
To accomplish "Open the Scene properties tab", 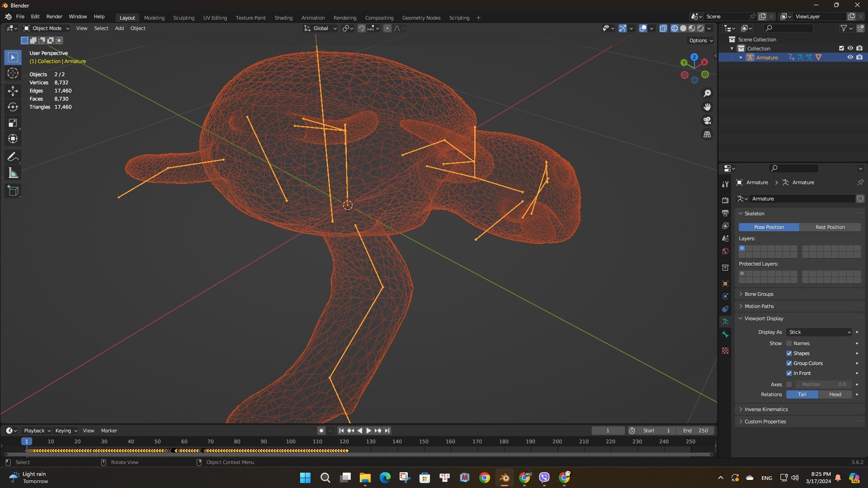I will click(725, 238).
